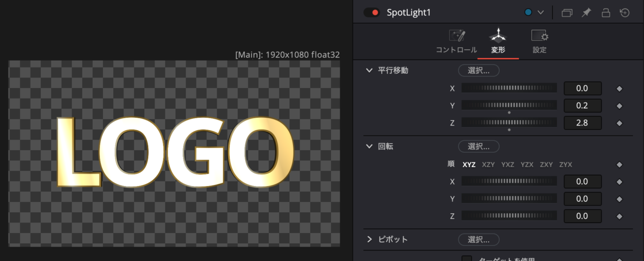Click 選択... button next to 平行移動
This screenshot has width=644, height=261.
coord(479,70)
